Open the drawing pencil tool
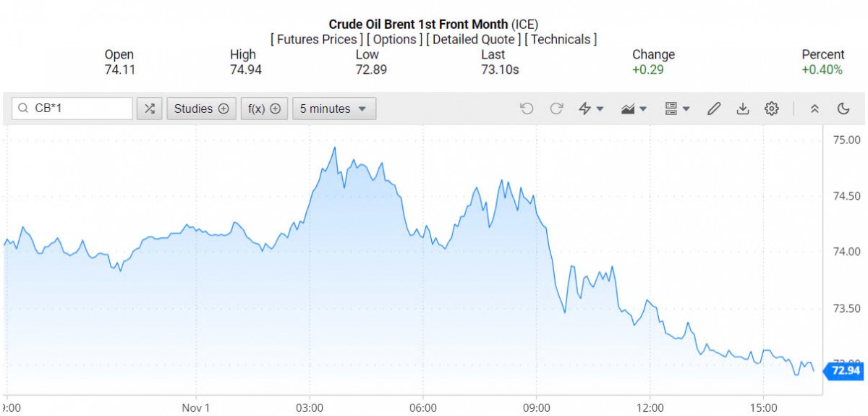868x416 pixels. 714,109
